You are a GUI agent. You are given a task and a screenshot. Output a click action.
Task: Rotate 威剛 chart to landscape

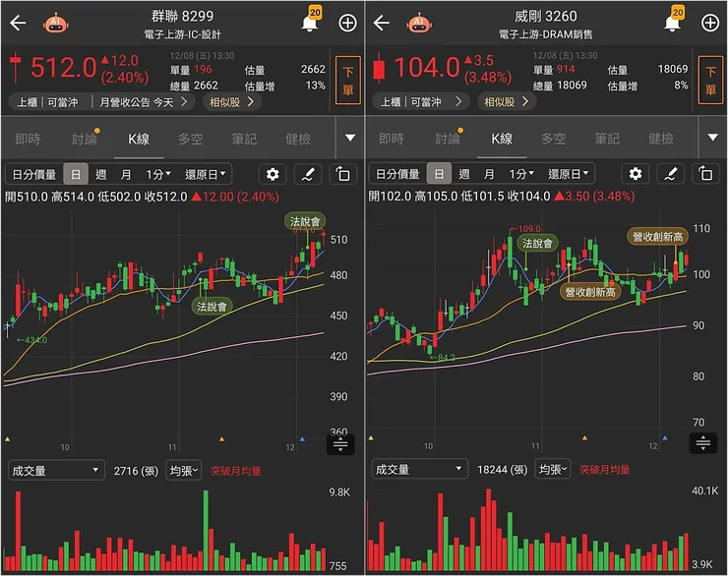706,174
